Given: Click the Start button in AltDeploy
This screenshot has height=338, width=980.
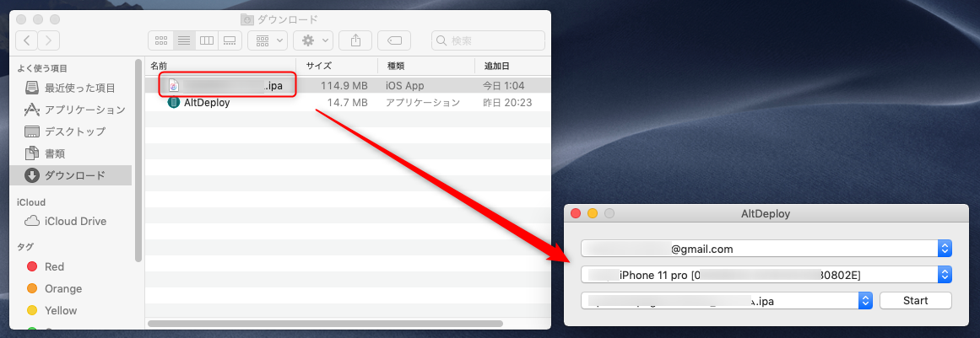Looking at the screenshot, I should (916, 301).
